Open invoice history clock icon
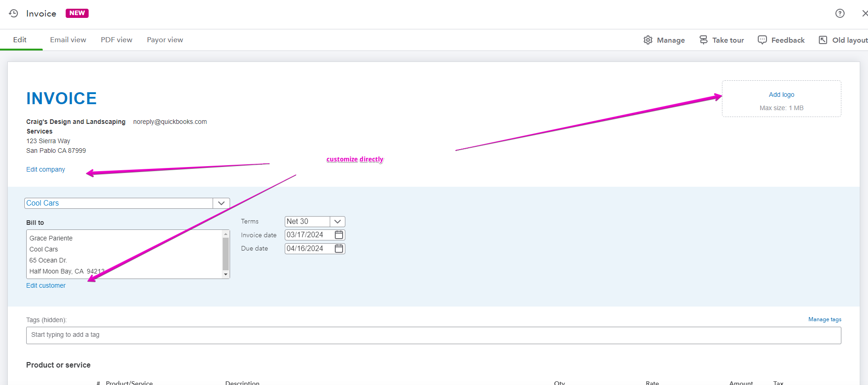 pyautogui.click(x=13, y=13)
